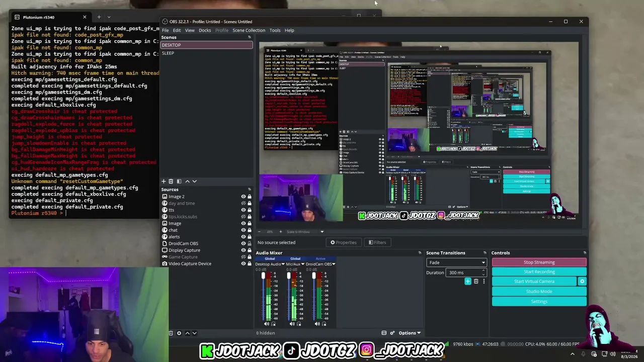The height and width of the screenshot is (362, 644).
Task: Open the View menu
Action: [x=190, y=30]
